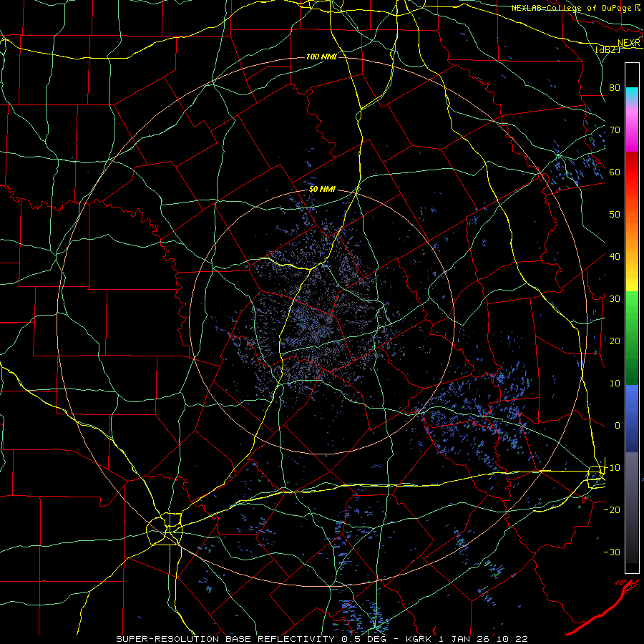
Task: Click the 80 value on the dBZ scale
Action: [x=615, y=88]
